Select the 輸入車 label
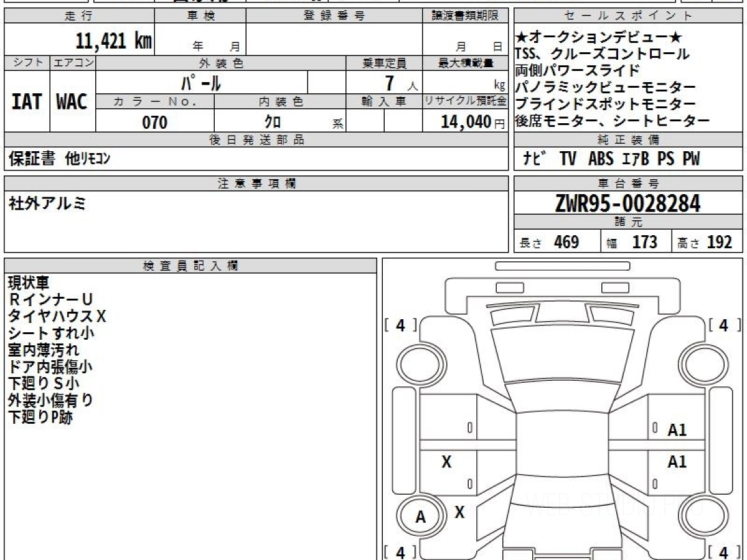Image resolution: width=747 pixels, height=560 pixels. point(384,101)
